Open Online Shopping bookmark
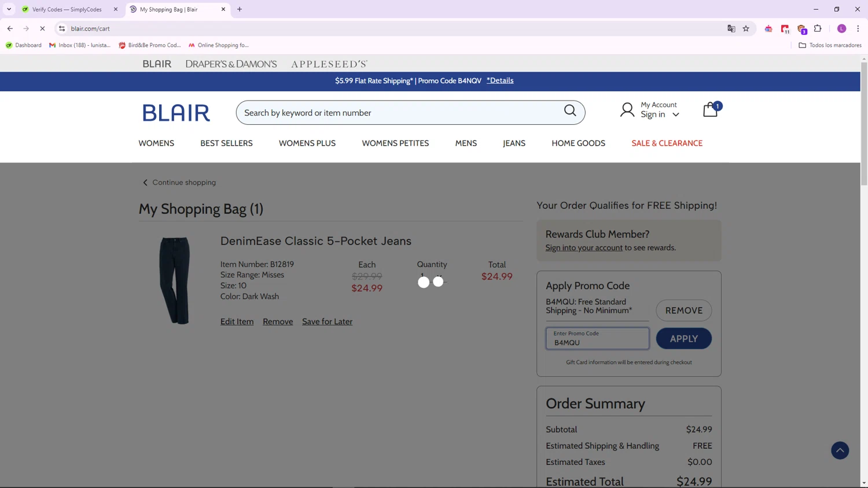Viewport: 868px width, 488px height. tap(218, 45)
